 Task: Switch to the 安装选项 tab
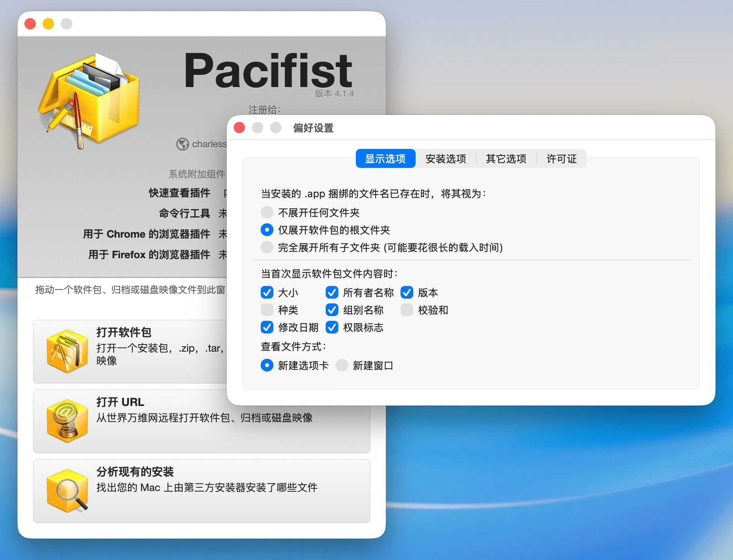click(445, 159)
